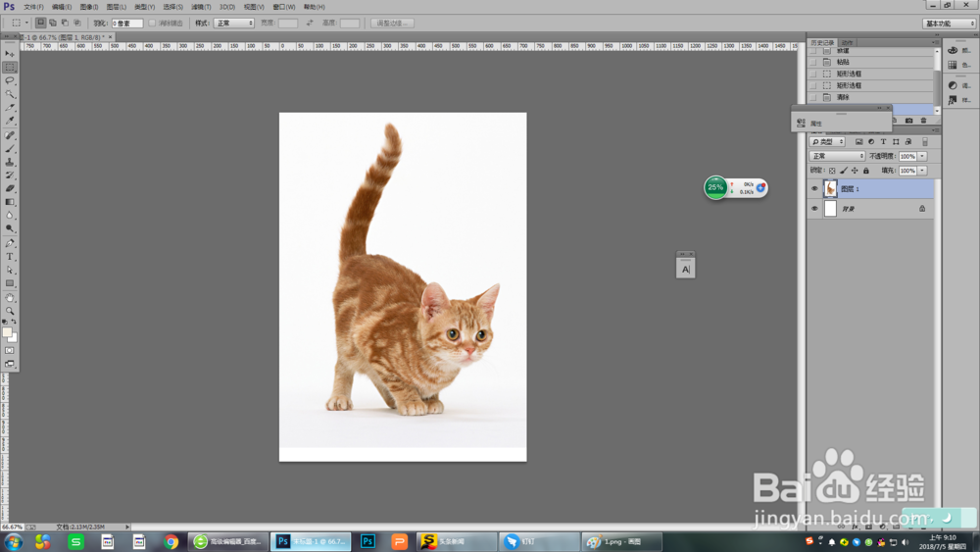Open the 图像(I) menu

89,7
